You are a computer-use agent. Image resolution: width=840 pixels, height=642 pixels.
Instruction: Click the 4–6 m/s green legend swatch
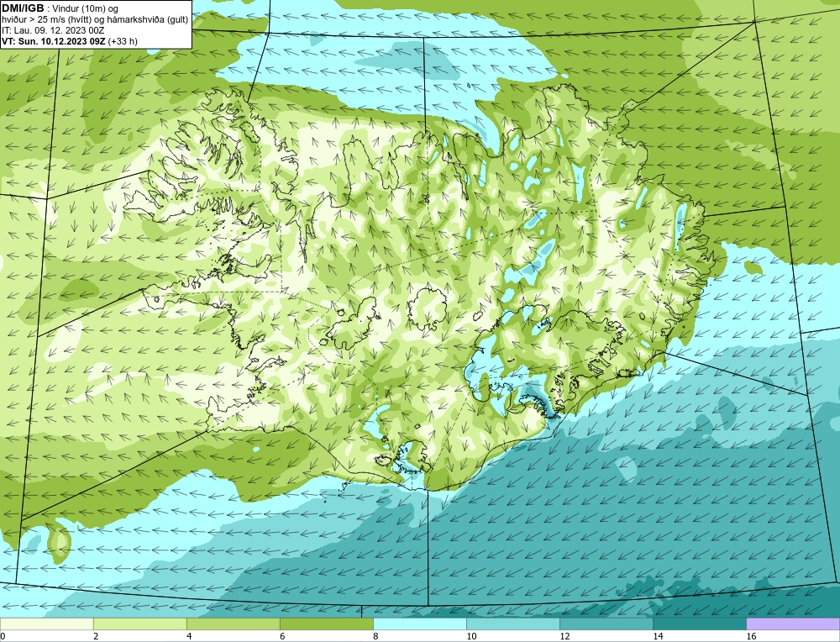tap(233, 624)
